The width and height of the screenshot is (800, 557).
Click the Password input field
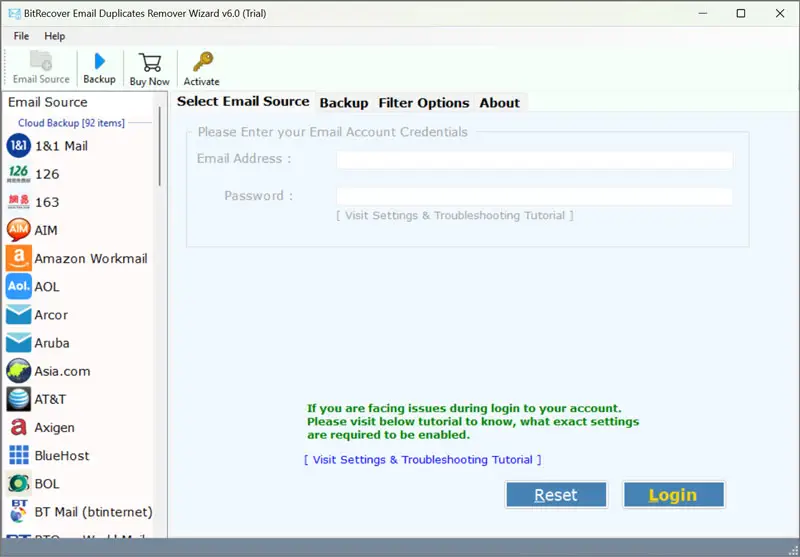point(534,197)
